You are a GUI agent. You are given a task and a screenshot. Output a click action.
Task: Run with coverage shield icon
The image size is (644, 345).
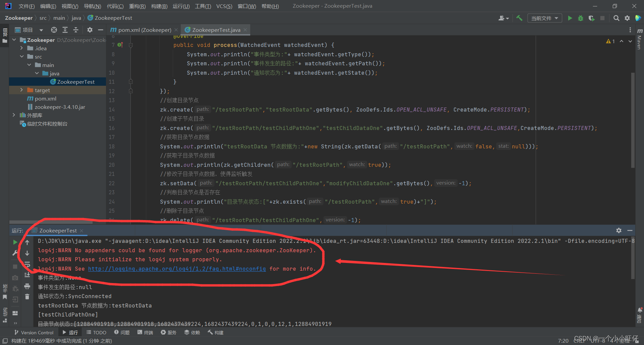point(591,18)
